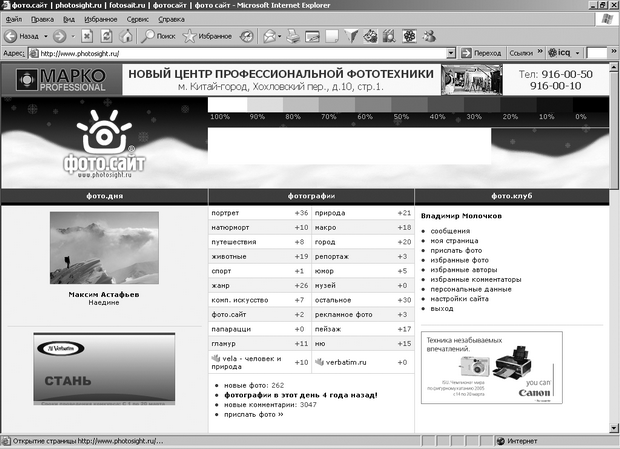Open the Файл menu

click(14, 19)
